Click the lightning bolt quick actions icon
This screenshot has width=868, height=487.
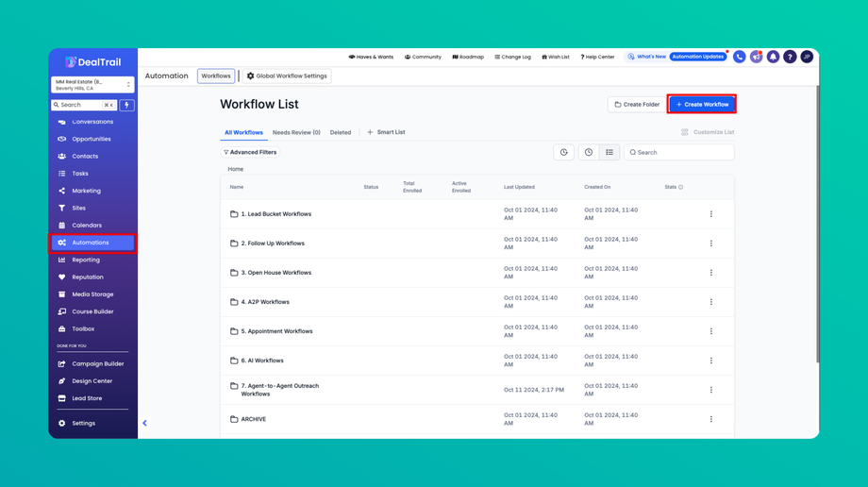coord(126,105)
